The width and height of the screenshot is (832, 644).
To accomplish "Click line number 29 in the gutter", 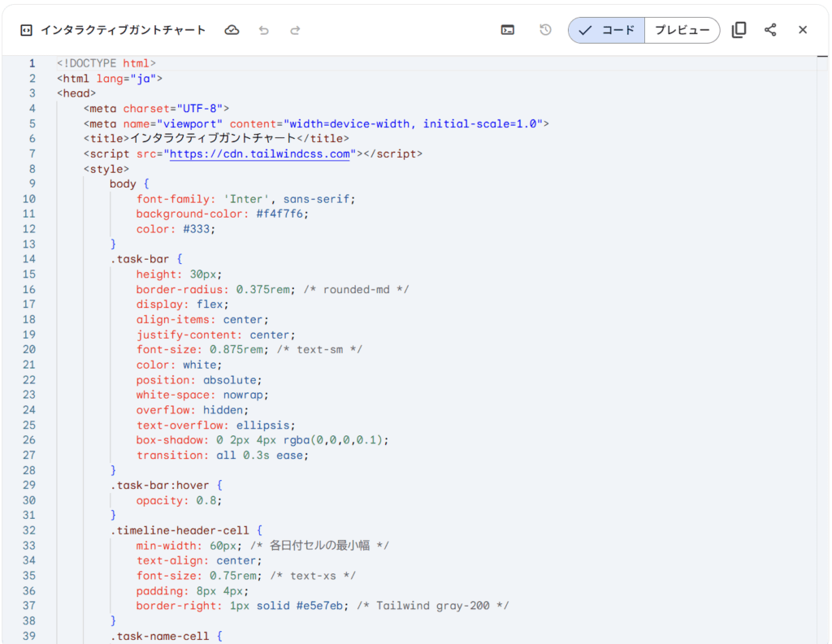I will click(x=28, y=485).
